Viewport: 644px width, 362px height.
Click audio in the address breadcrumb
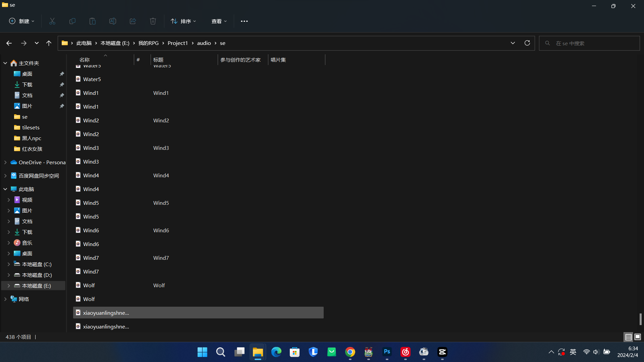204,43
